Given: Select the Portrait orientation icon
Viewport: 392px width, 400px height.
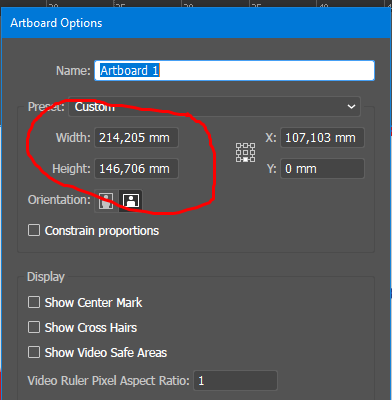Looking at the screenshot, I should coord(106,201).
